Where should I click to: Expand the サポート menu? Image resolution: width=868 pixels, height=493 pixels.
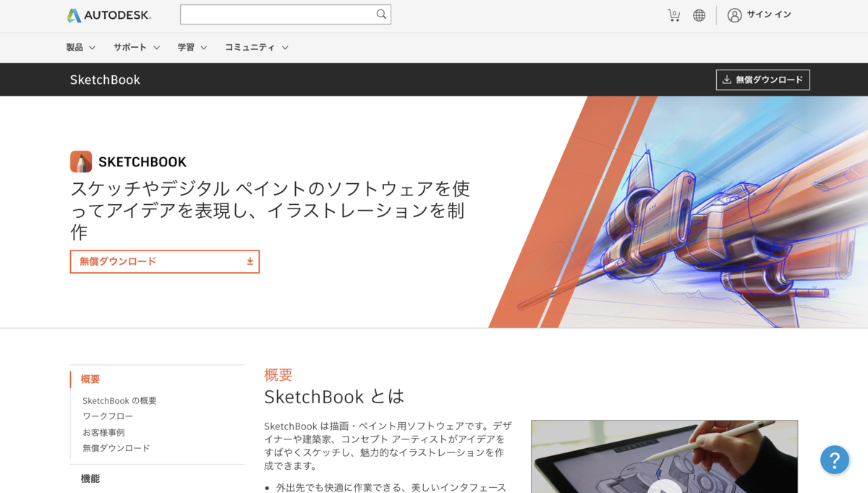pos(137,48)
